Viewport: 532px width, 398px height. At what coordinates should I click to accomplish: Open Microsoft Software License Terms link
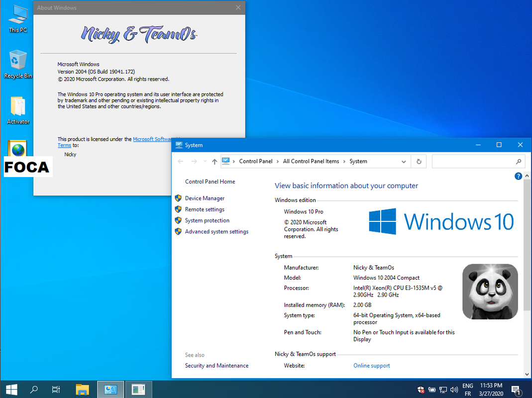tap(152, 139)
